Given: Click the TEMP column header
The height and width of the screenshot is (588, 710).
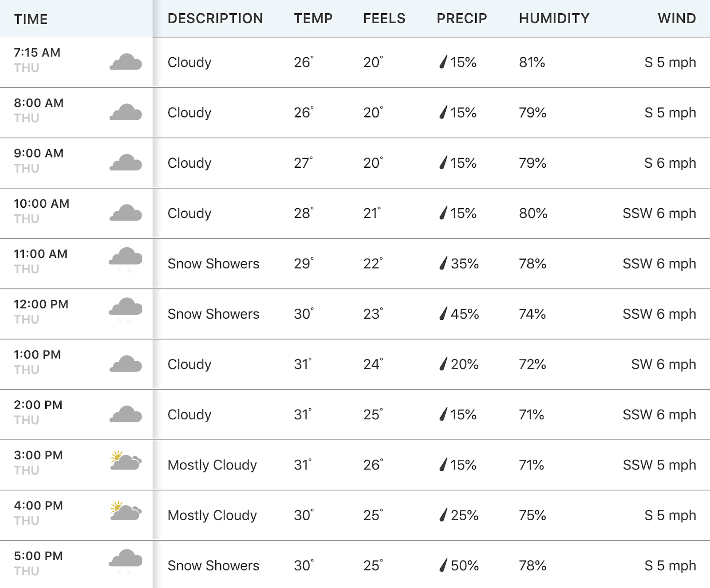Looking at the screenshot, I should [x=313, y=18].
